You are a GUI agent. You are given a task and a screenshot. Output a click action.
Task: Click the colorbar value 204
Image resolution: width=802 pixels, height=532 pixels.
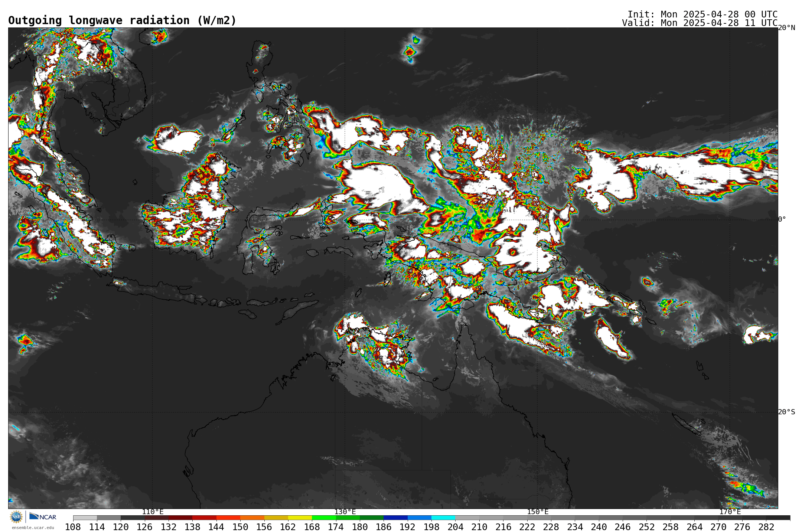(456, 527)
